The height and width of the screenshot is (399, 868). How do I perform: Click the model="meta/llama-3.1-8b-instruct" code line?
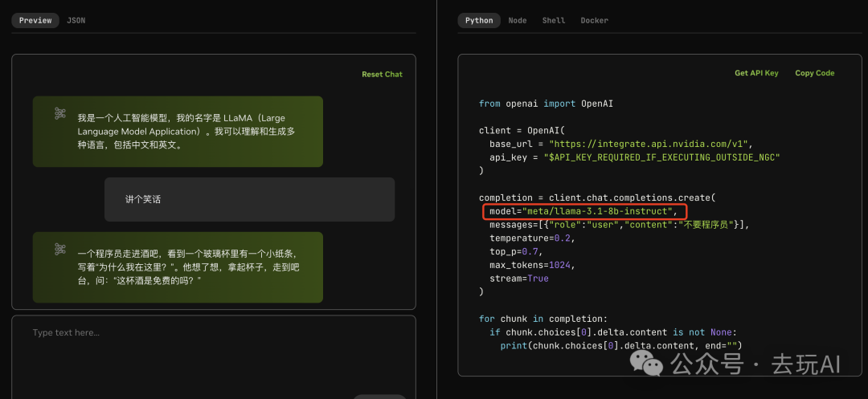[583, 211]
